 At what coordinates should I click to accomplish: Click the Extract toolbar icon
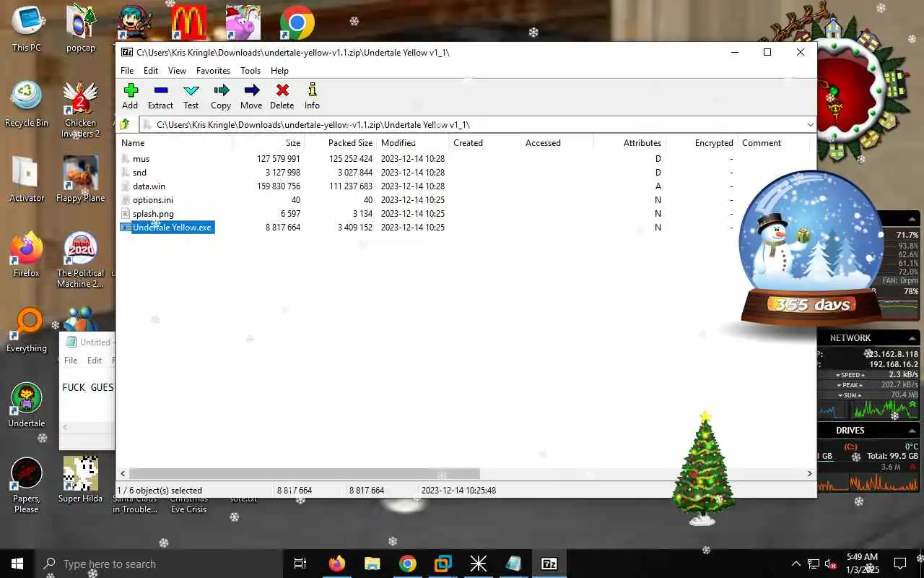160,95
